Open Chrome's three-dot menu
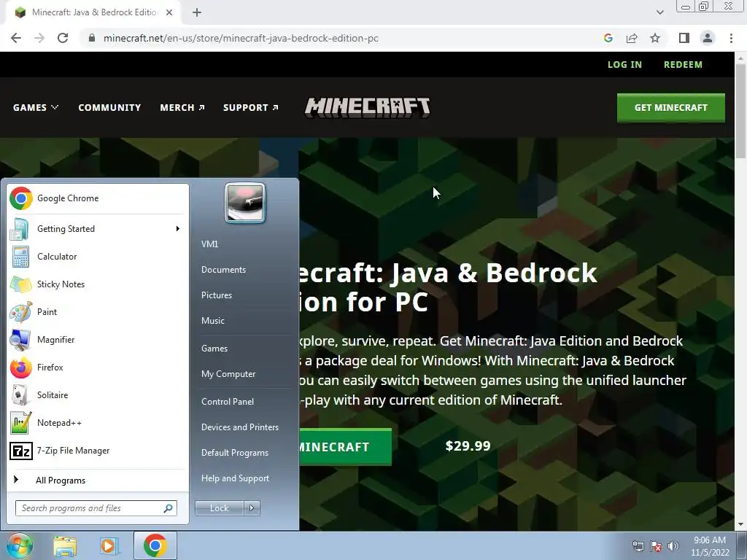 point(731,38)
